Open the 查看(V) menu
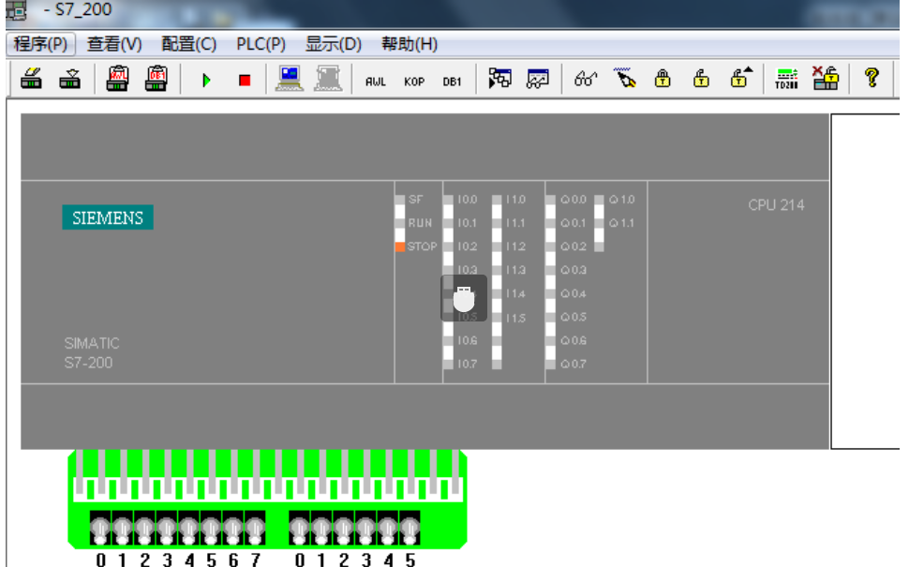Image resolution: width=924 pixels, height=567 pixels. [x=114, y=44]
